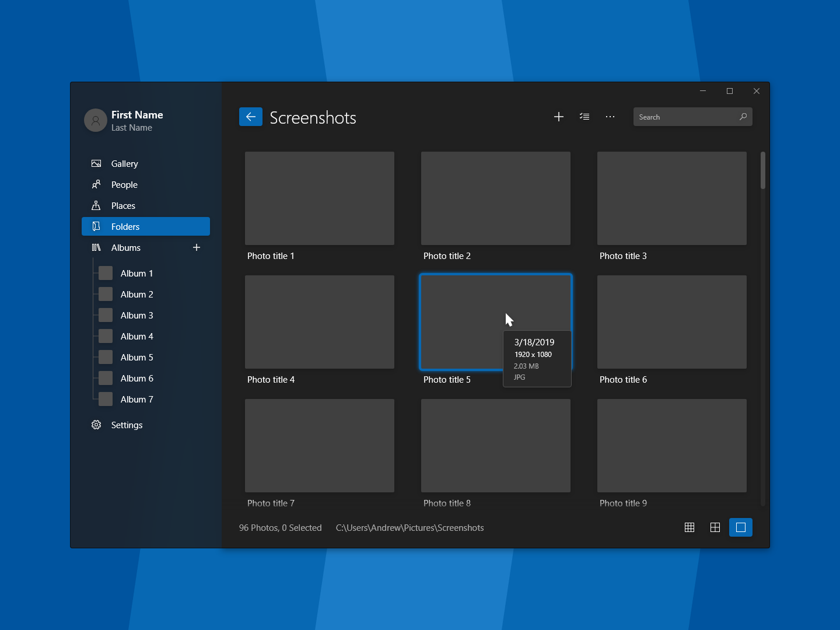Click the selection list icon in the toolbar
Image resolution: width=840 pixels, height=630 pixels.
click(x=584, y=117)
